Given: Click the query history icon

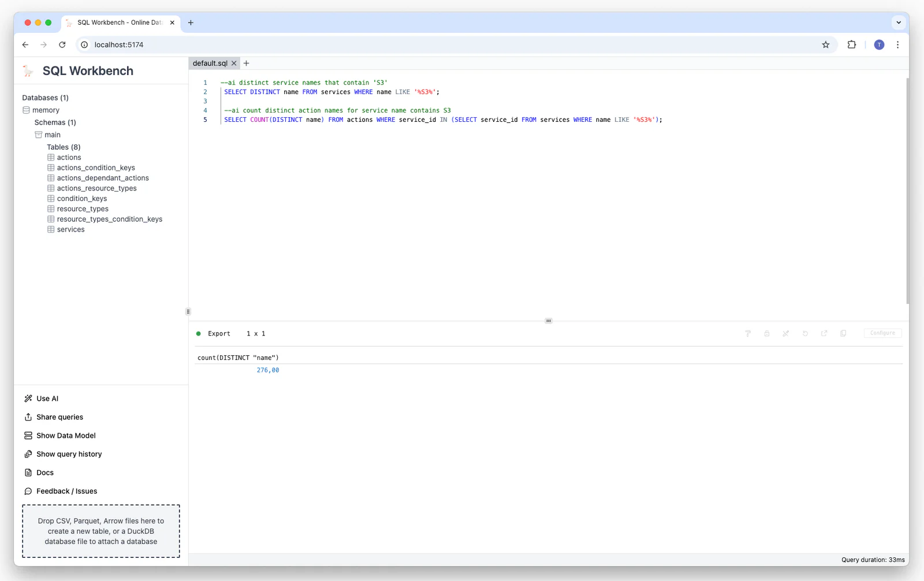Looking at the screenshot, I should coord(28,454).
